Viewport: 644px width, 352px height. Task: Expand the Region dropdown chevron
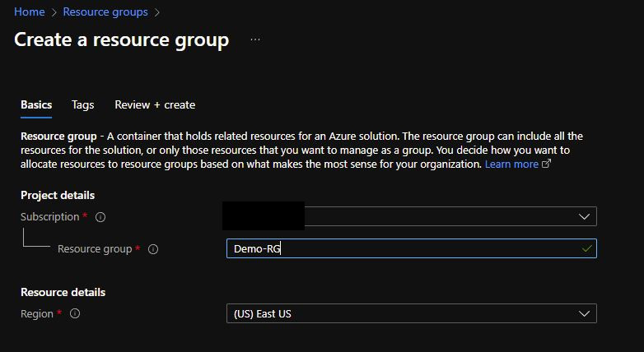coord(584,314)
